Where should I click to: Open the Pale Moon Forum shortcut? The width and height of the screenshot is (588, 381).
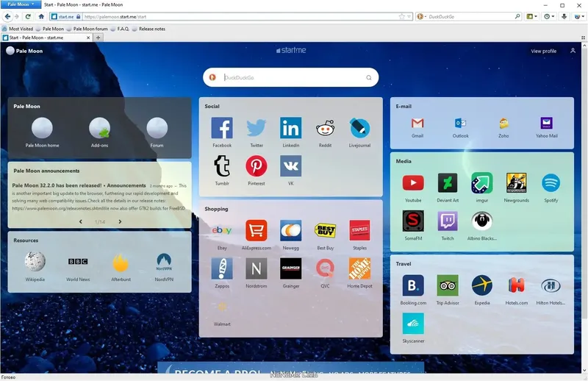coord(157,128)
